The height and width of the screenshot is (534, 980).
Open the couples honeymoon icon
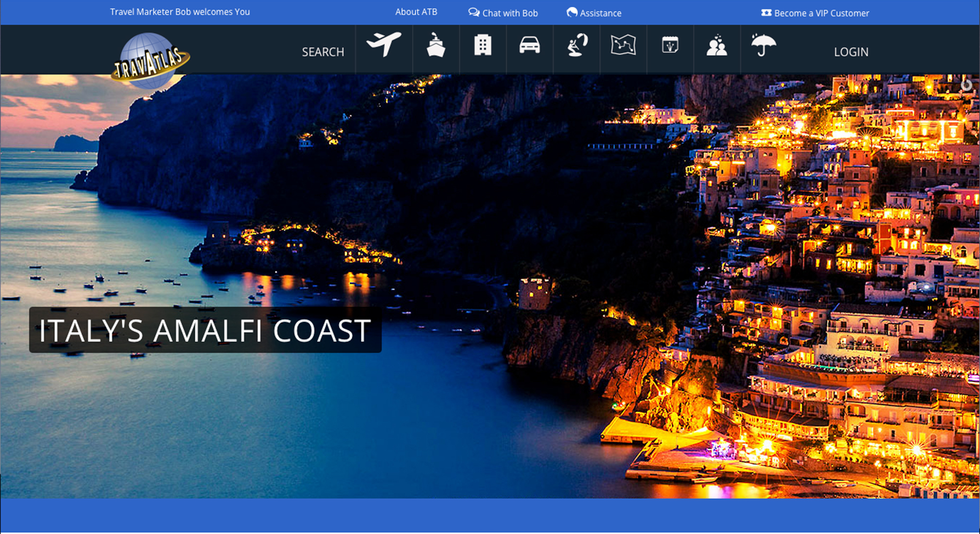(717, 45)
